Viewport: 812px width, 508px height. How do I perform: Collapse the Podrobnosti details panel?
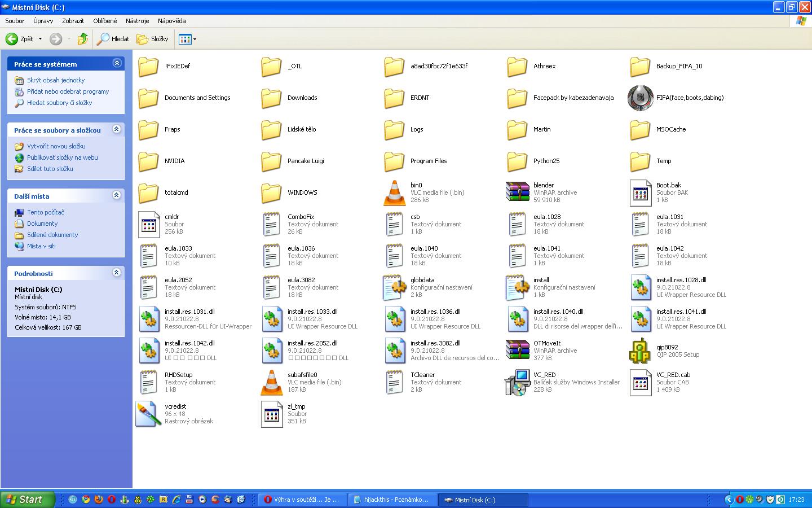click(117, 273)
